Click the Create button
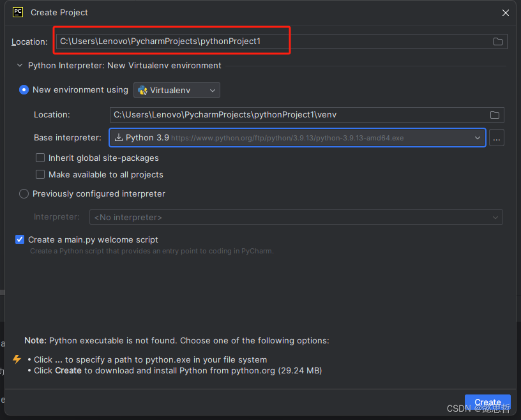 [487, 402]
